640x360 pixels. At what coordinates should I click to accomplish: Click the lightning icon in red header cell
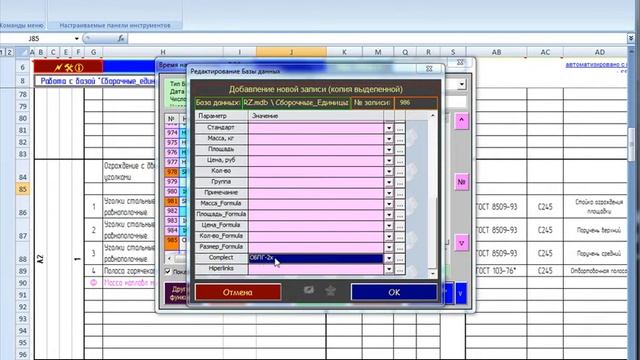tap(58, 67)
